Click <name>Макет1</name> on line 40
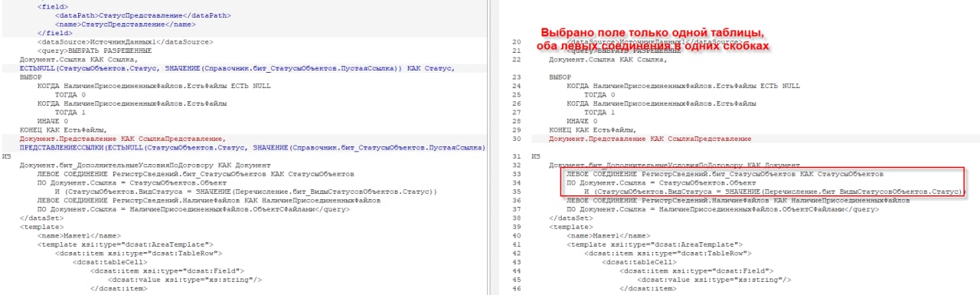 click(609, 235)
